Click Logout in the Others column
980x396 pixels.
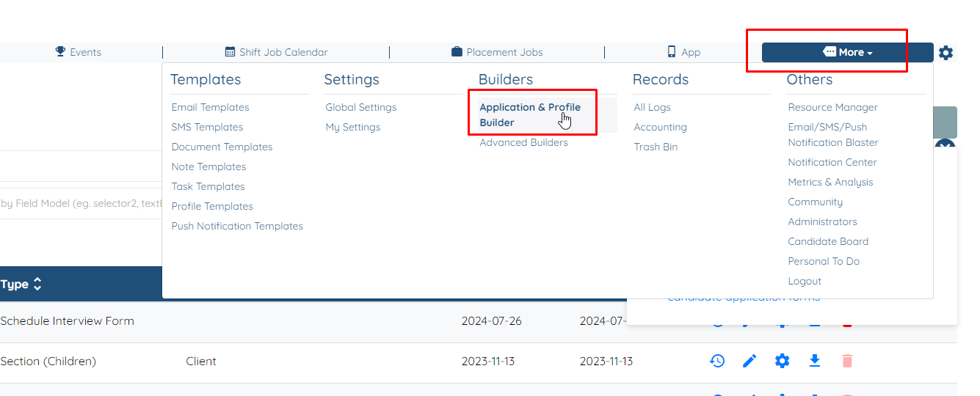coord(805,282)
